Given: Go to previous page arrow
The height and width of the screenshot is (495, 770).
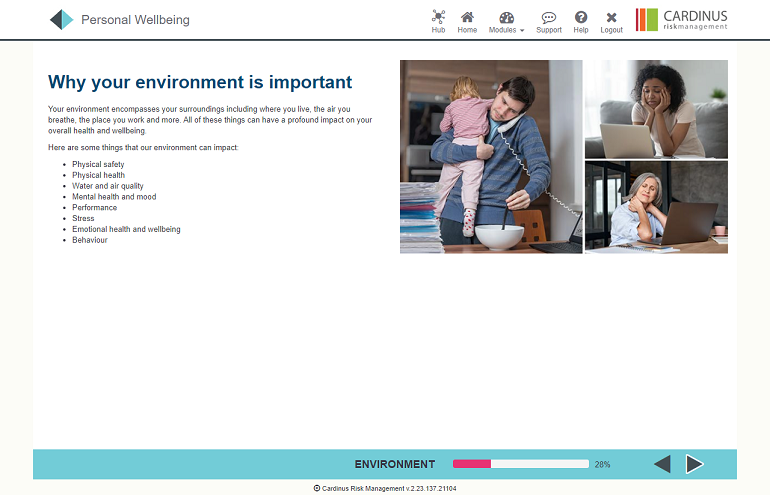Looking at the screenshot, I should (x=662, y=464).
